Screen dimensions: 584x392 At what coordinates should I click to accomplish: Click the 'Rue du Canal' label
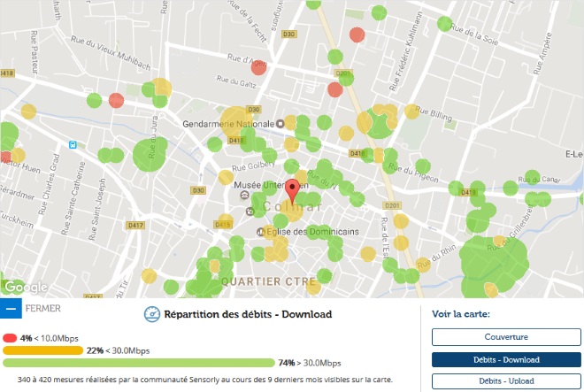tap(539, 180)
